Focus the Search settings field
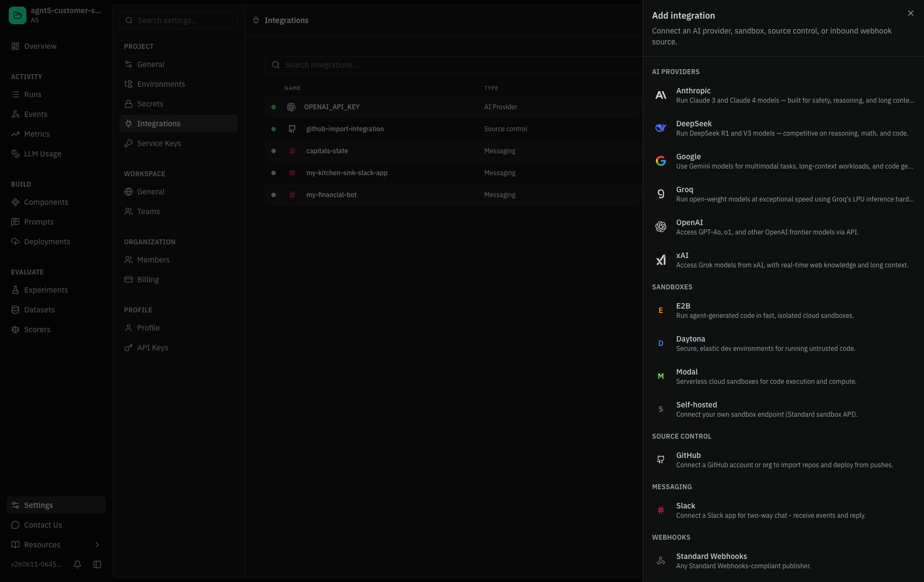 click(x=179, y=20)
